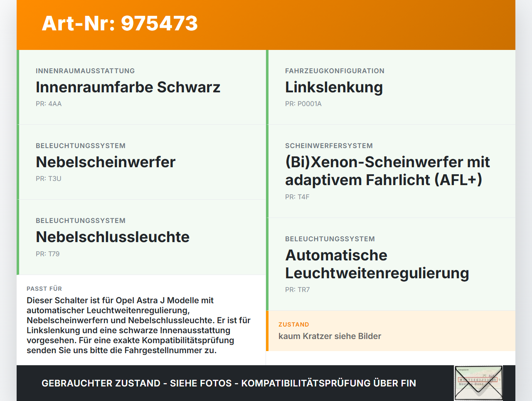
Task: Click the Linkslenkung heading
Action: pos(334,87)
